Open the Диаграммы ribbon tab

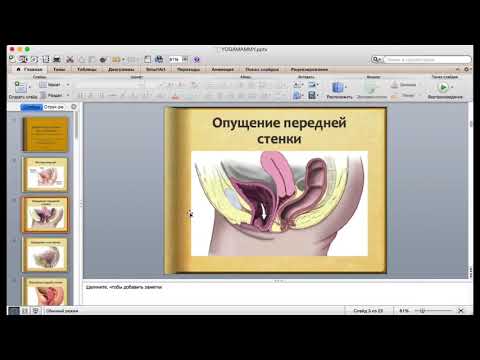click(x=121, y=69)
